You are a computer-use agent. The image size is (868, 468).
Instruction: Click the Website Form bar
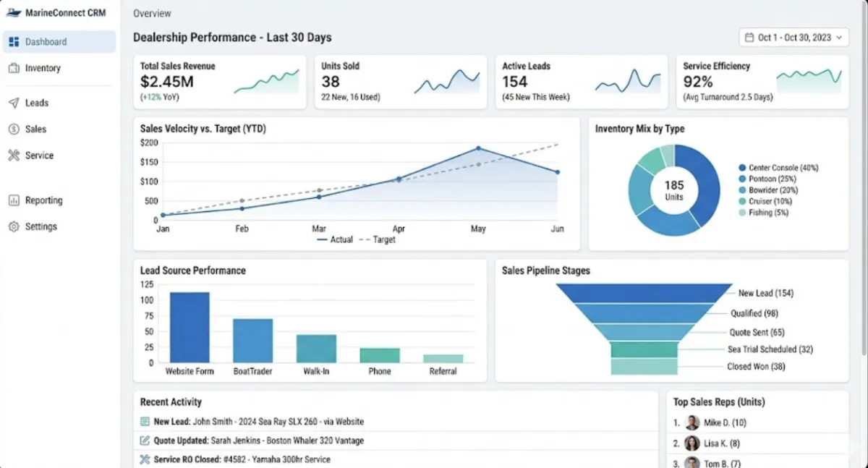(190, 327)
